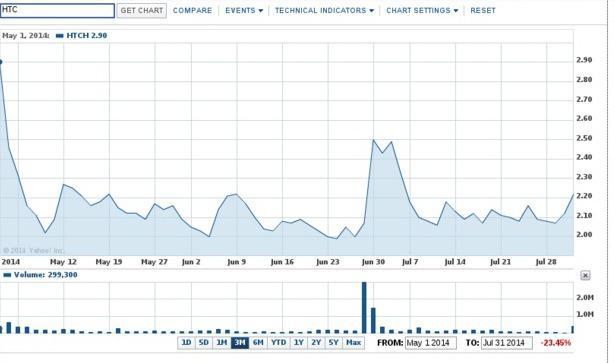Click the 1.0M volume axis label
This screenshot has width=614, height=363.
click(x=585, y=314)
